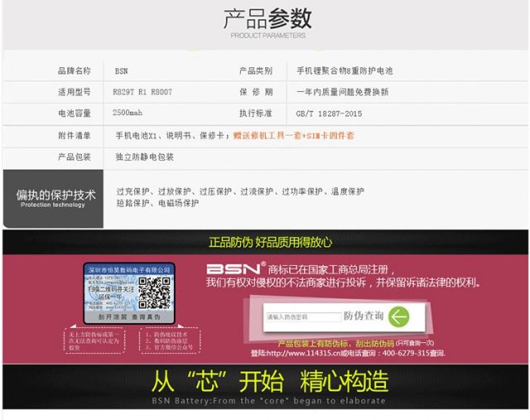The width and height of the screenshot is (530, 420).
Task: Click the 产品参数 heading
Action: pyautogui.click(x=267, y=18)
